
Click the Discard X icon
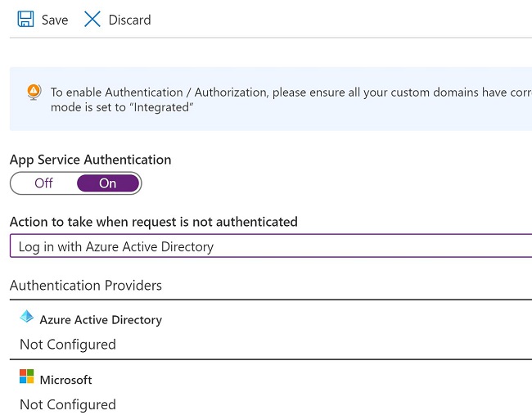click(x=92, y=19)
